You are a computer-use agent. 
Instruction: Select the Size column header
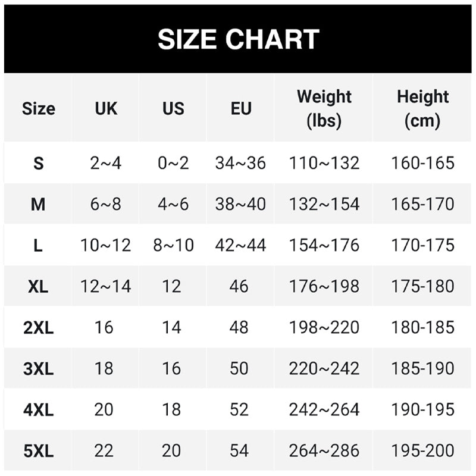click(x=38, y=108)
